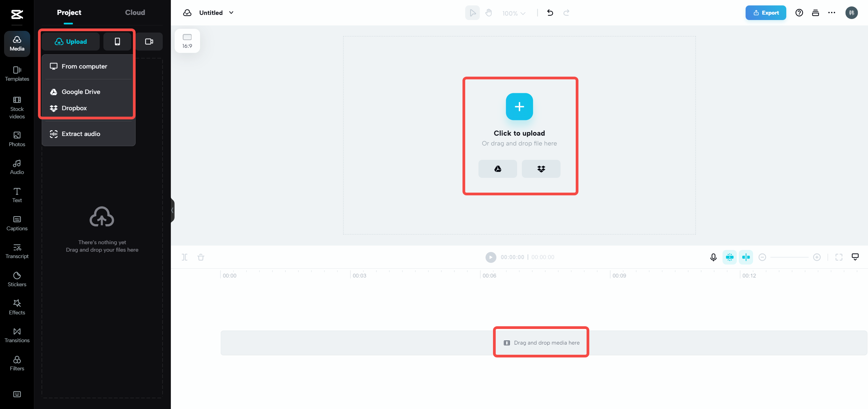Open the Effects panel
This screenshot has width=868, height=409.
click(17, 307)
